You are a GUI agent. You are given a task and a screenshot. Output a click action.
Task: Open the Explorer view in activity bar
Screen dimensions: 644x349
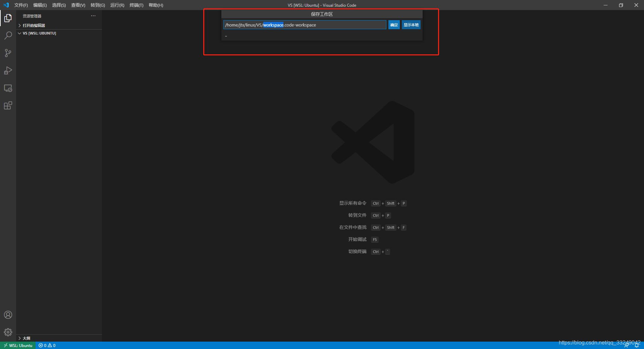(8, 18)
